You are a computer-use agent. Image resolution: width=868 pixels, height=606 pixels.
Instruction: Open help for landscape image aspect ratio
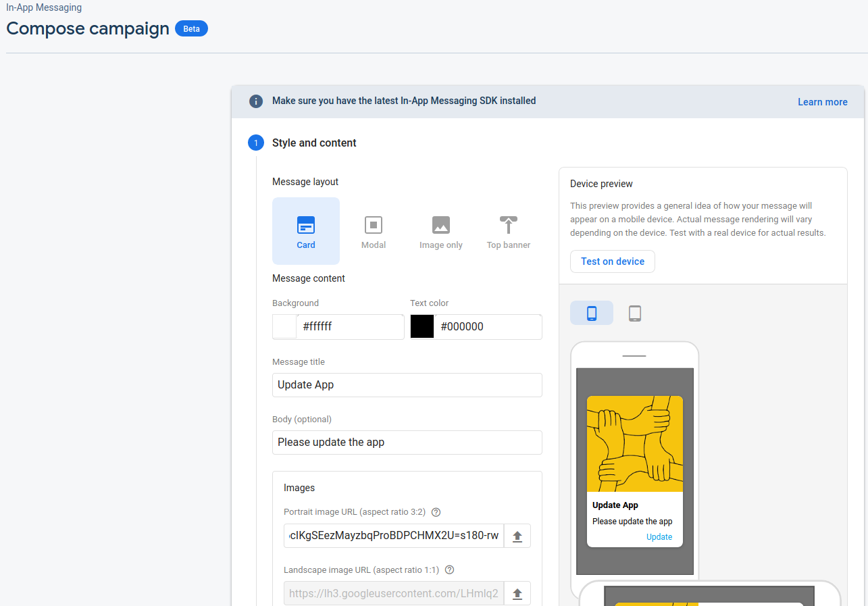(x=450, y=570)
